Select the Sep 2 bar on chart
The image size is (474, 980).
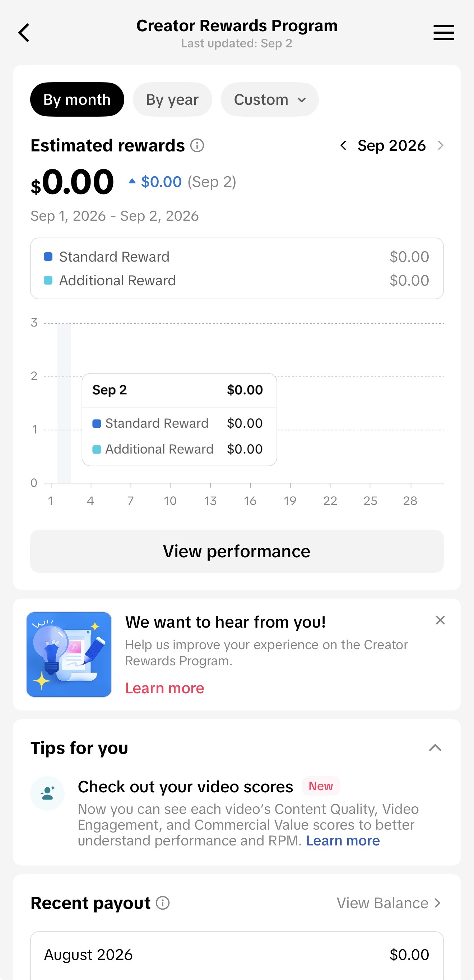point(64,403)
